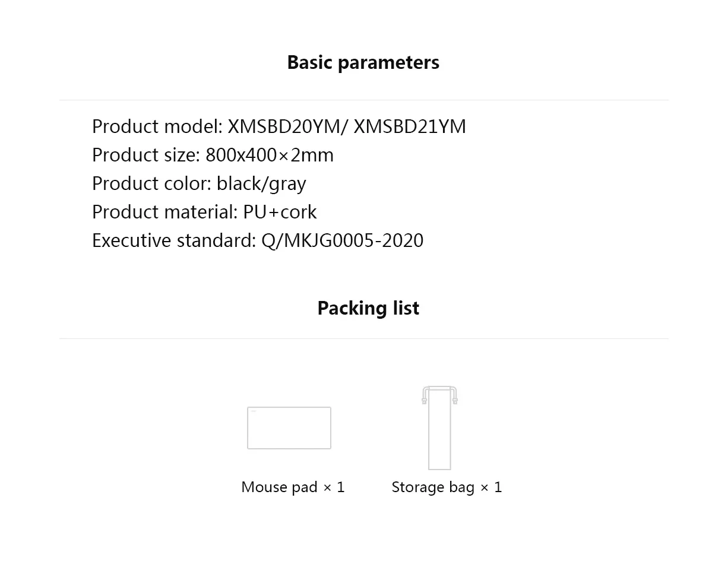Click the word cork in Product material
The height and width of the screenshot is (577, 728).
click(x=298, y=212)
